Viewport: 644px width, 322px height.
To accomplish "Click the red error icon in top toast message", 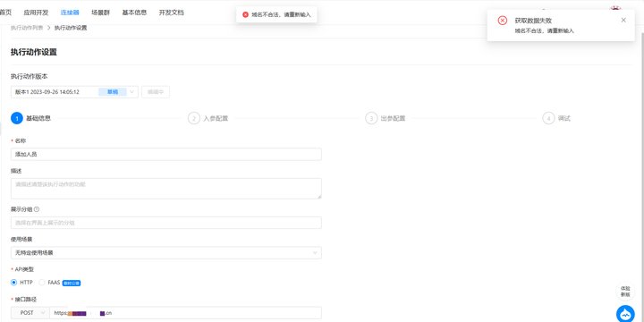I will [x=246, y=15].
